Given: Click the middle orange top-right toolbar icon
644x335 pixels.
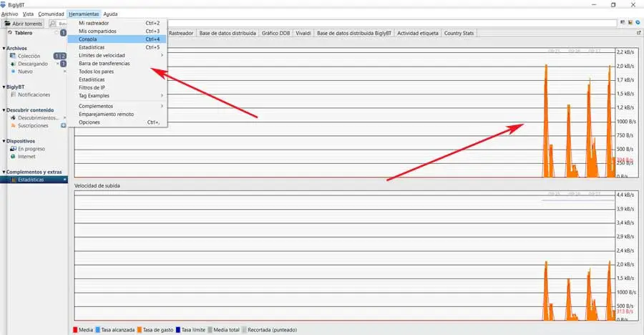Looking at the screenshot, I should pos(630,23).
